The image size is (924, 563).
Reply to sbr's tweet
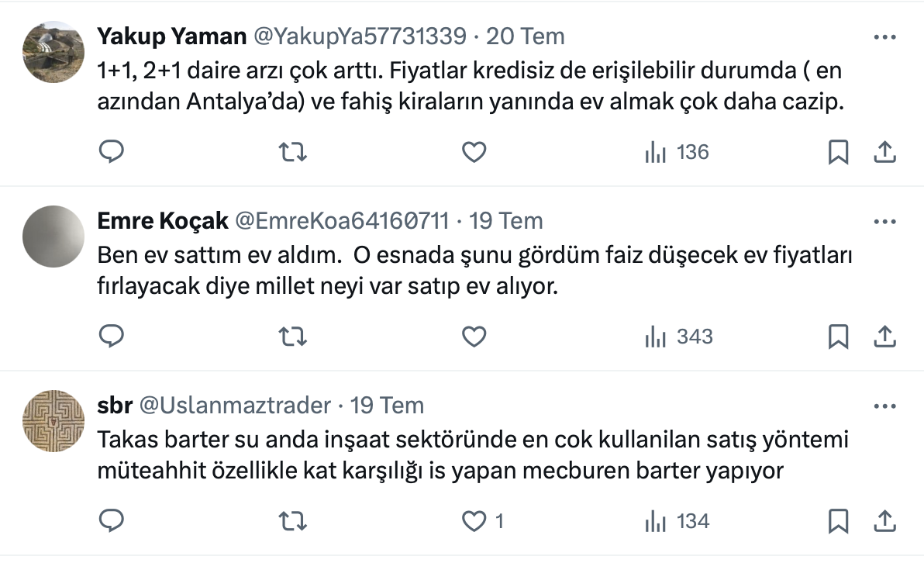[112, 521]
